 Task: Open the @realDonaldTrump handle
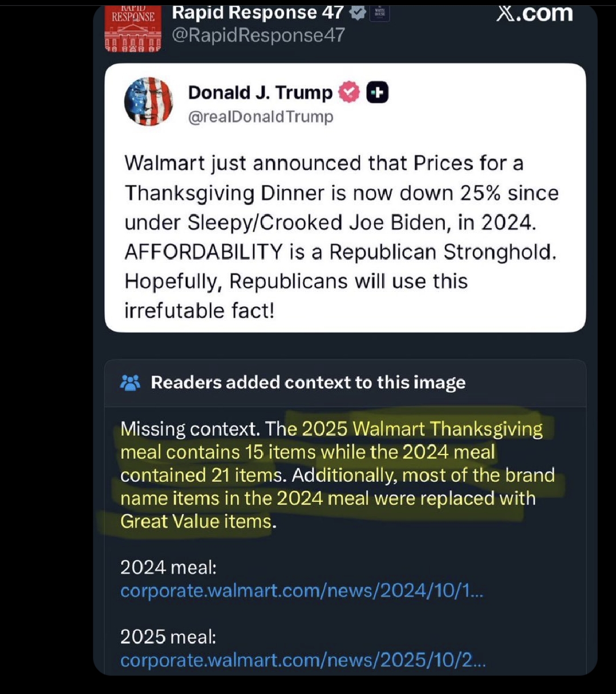pos(261,116)
